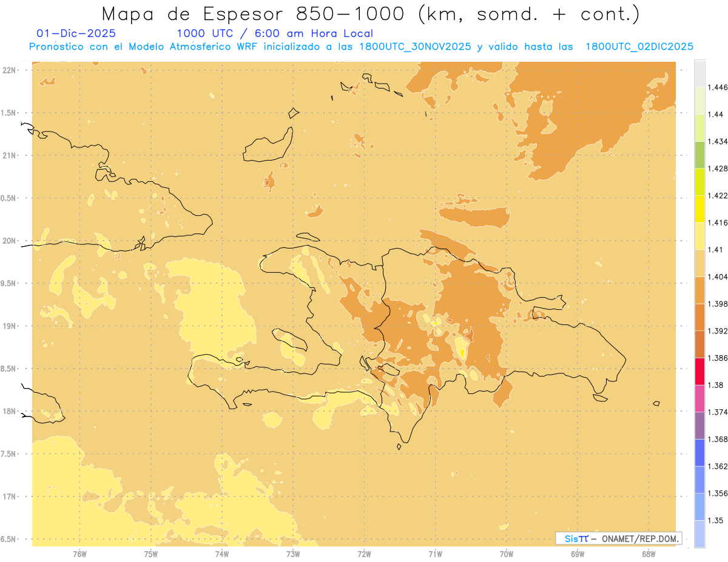728x562 pixels.
Task: Select the color bar value '1.416'
Action: coord(717,222)
